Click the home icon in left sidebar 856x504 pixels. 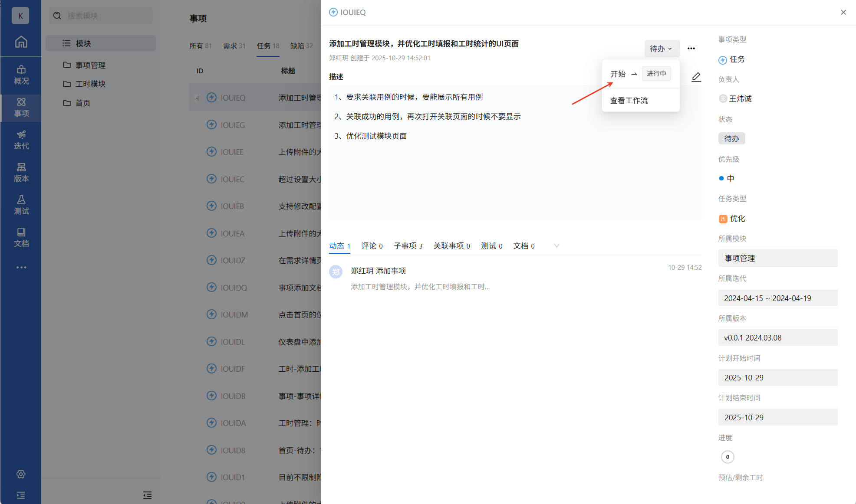pyautogui.click(x=21, y=42)
